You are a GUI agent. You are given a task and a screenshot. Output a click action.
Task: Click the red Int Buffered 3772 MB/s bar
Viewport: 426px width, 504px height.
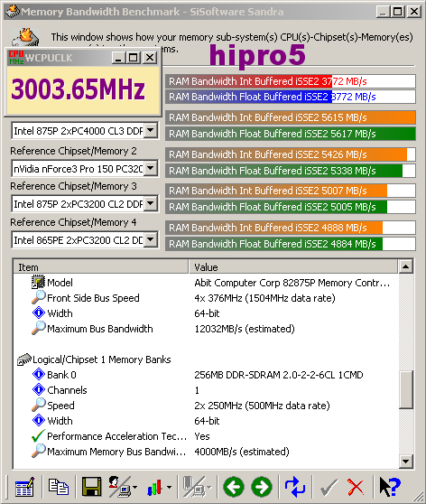pyautogui.click(x=291, y=81)
